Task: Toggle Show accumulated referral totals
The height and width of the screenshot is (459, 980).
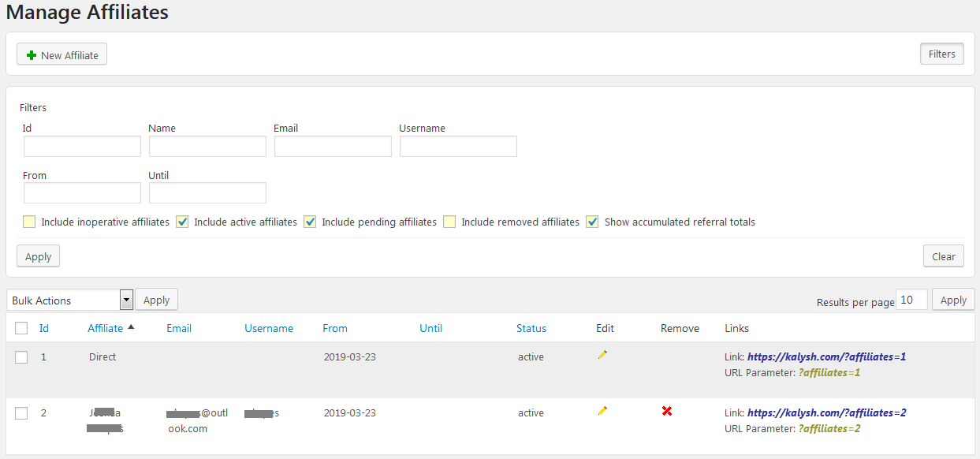Action: tap(592, 222)
